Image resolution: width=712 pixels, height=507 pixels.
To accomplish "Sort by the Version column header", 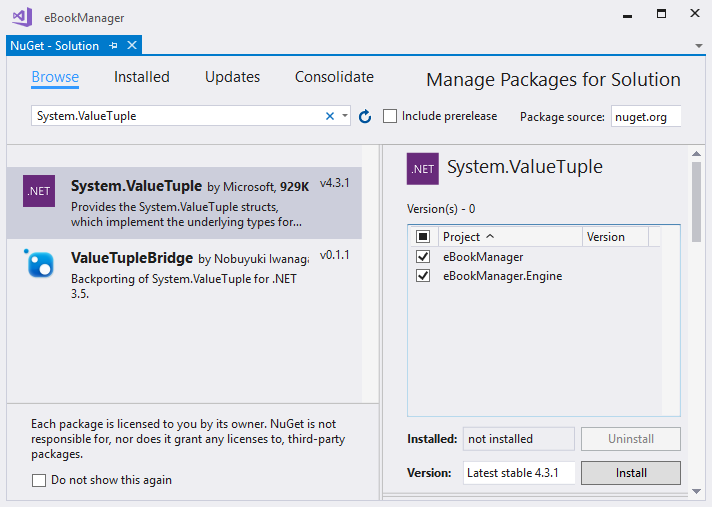I will click(615, 236).
